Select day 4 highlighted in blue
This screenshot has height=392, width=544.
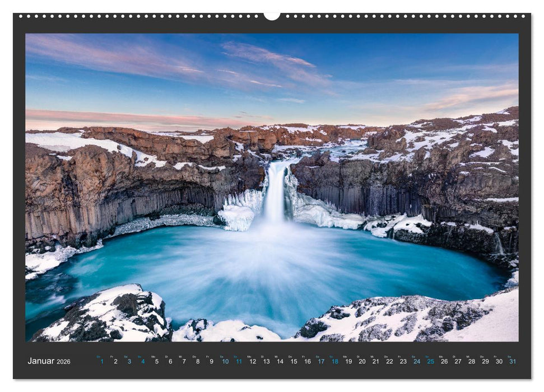142,362
